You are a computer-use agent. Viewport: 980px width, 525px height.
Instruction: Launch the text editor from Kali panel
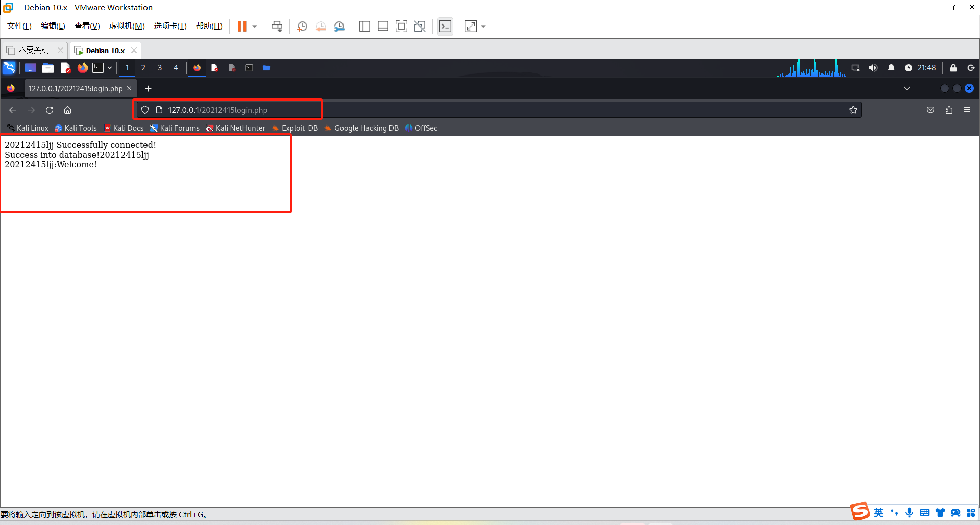pos(65,68)
